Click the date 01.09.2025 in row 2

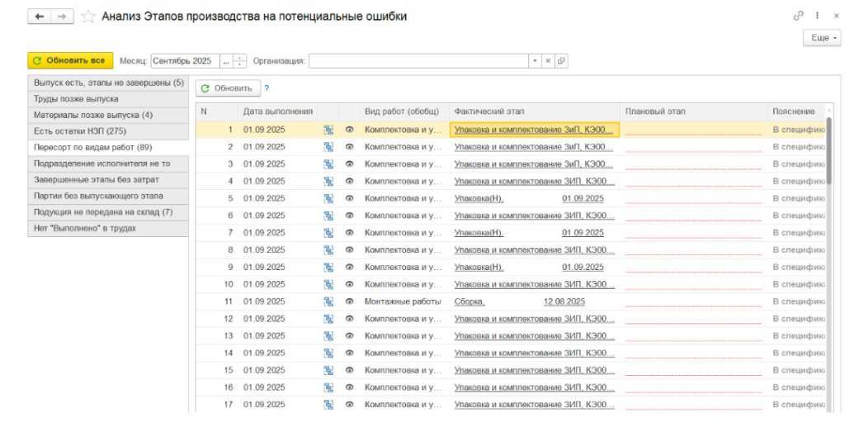pos(264,147)
